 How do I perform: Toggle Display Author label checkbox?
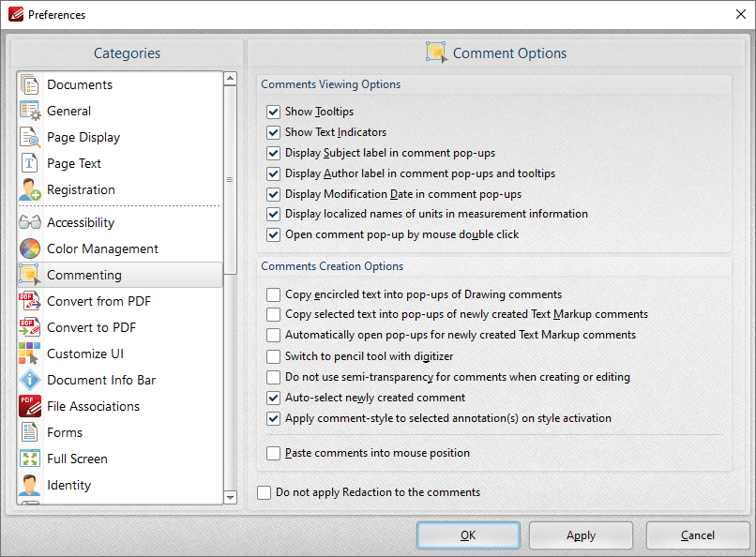coord(273,173)
